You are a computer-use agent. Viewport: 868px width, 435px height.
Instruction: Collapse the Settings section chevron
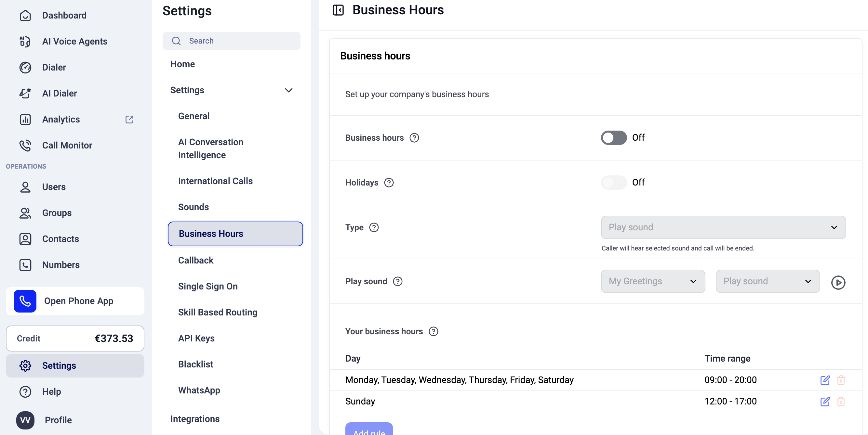pos(288,90)
